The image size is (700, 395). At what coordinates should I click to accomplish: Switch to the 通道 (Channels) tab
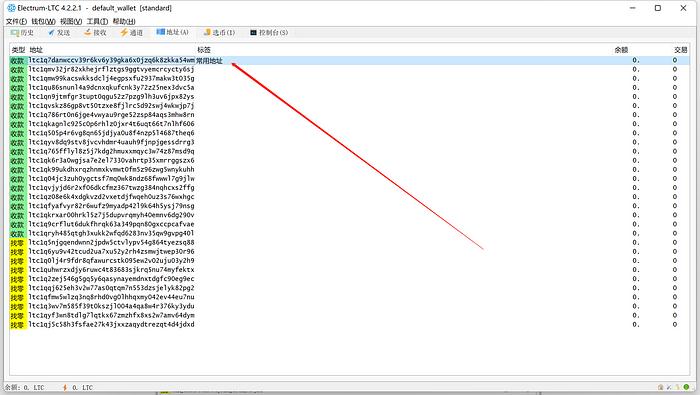point(132,33)
